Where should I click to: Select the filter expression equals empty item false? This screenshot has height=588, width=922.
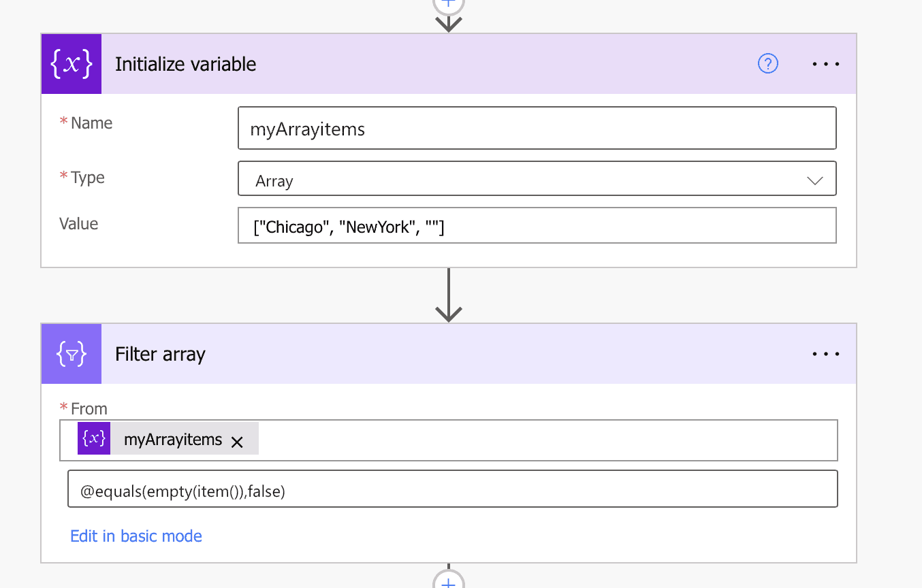pos(452,489)
